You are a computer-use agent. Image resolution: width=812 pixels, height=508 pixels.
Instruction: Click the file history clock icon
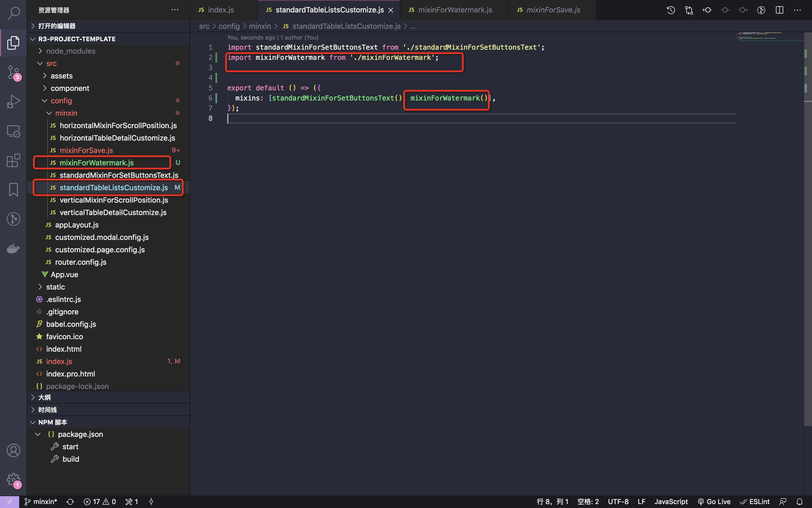[x=671, y=10]
